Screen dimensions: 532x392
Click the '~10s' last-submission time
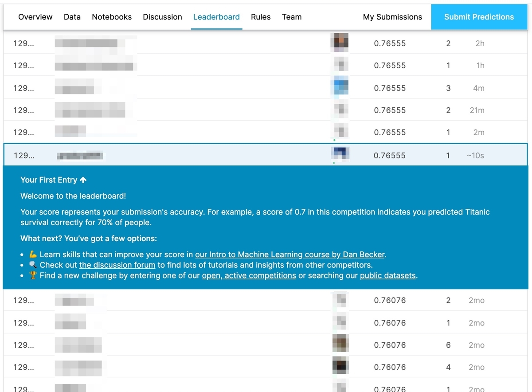pos(475,156)
